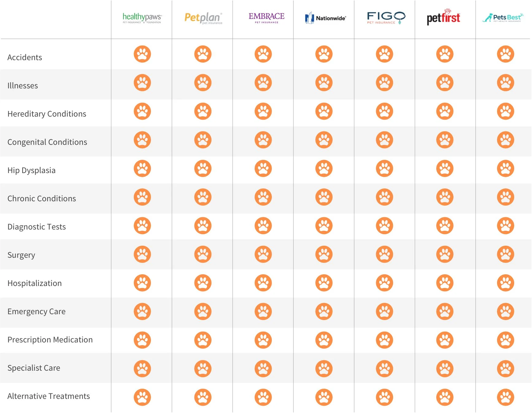
Task: Click Healthy Paws paw icon for Accidents
Action: point(142,54)
